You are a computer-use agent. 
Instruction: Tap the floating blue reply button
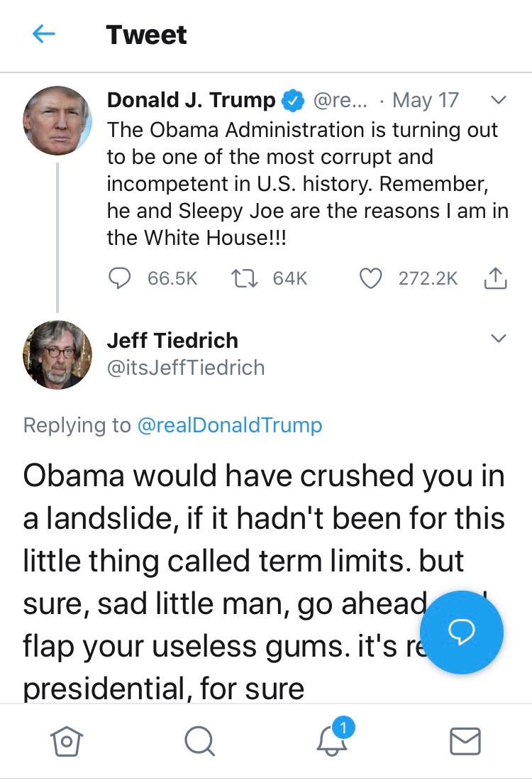tap(462, 632)
